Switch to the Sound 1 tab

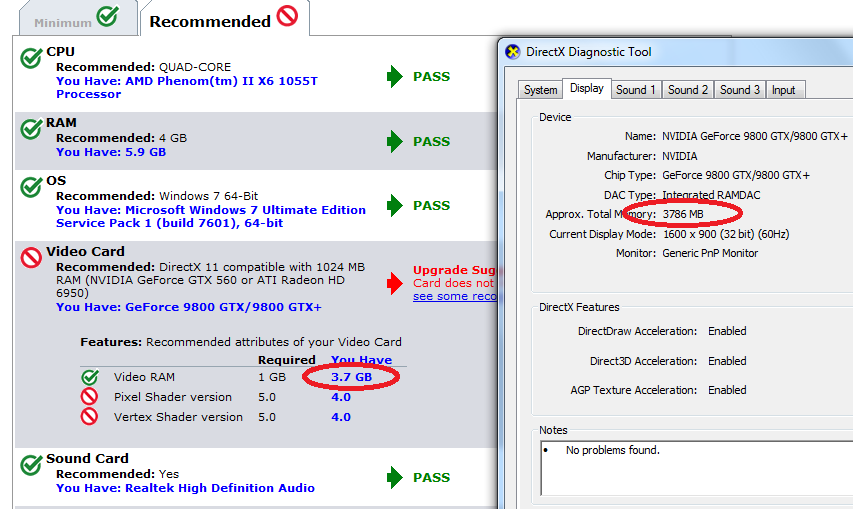point(635,90)
